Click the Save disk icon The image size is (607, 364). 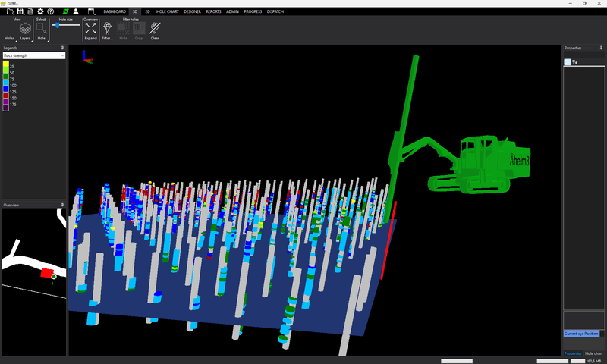pos(20,11)
